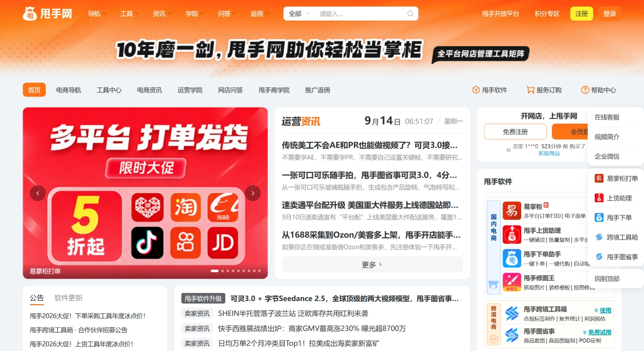Screen dimensions: 644x351
Task: Select the 推广返佣 navigation tab
Action: coord(317,90)
